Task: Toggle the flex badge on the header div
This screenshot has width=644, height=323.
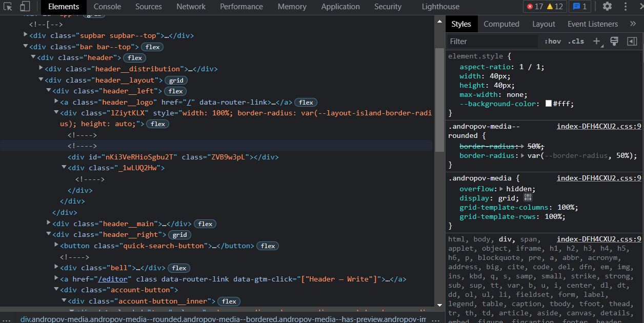Action: tap(135, 58)
